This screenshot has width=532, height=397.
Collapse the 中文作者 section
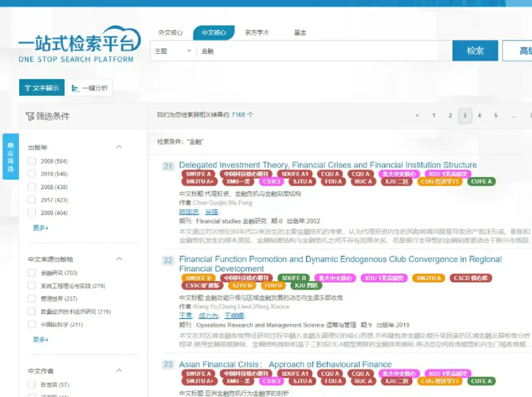pos(119,370)
